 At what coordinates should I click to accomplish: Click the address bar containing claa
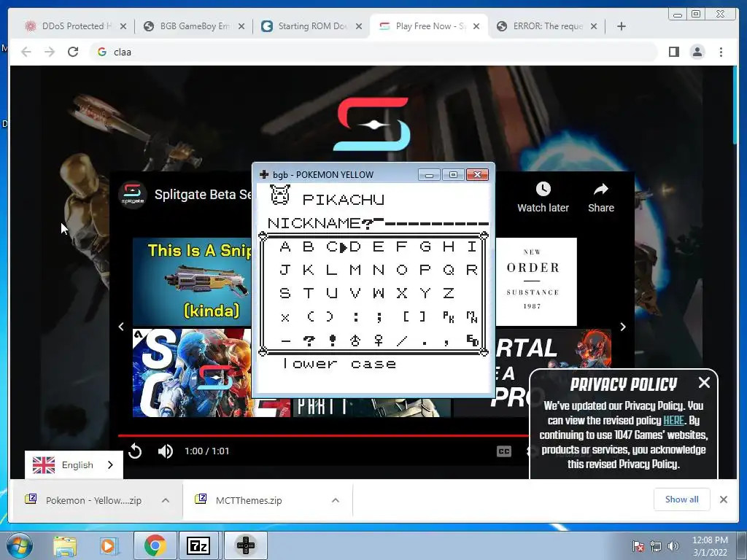click(373, 52)
